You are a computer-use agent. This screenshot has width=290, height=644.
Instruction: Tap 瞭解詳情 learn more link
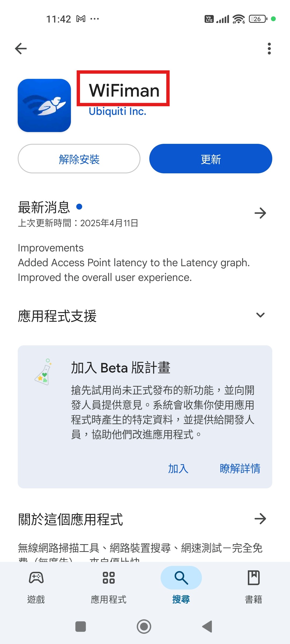240,469
